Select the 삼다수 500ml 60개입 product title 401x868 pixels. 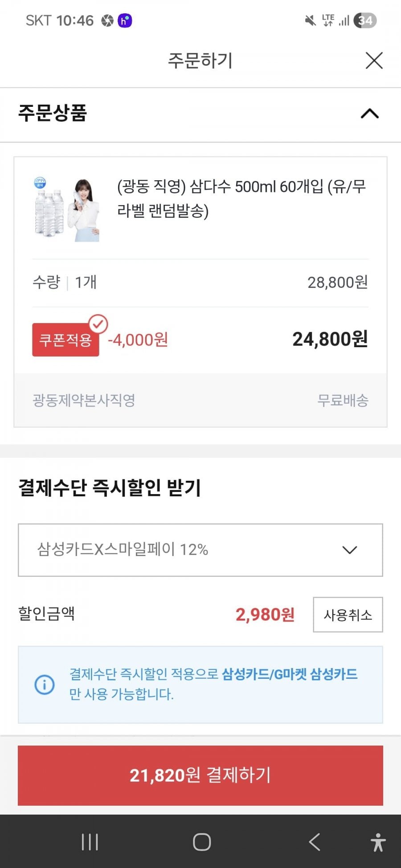coord(241,199)
